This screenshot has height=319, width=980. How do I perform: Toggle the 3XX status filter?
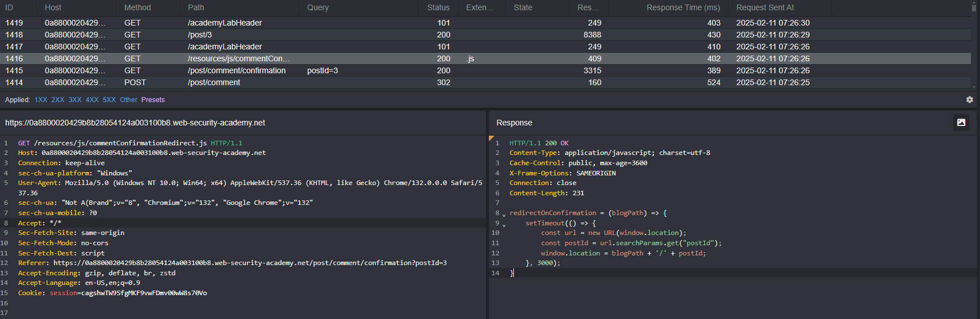pyautogui.click(x=75, y=100)
